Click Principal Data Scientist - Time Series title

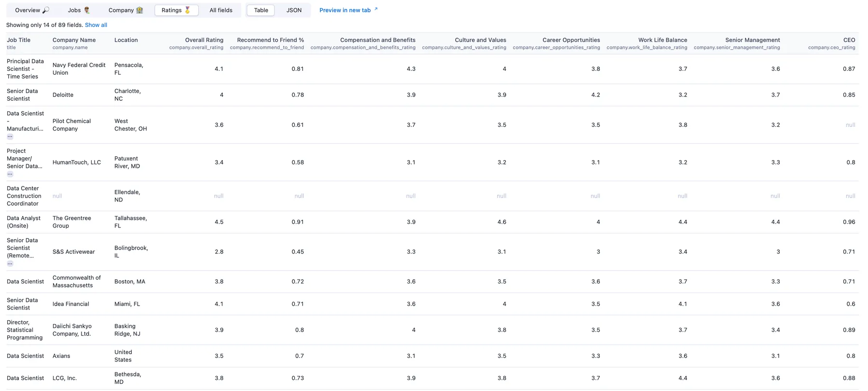[26, 69]
